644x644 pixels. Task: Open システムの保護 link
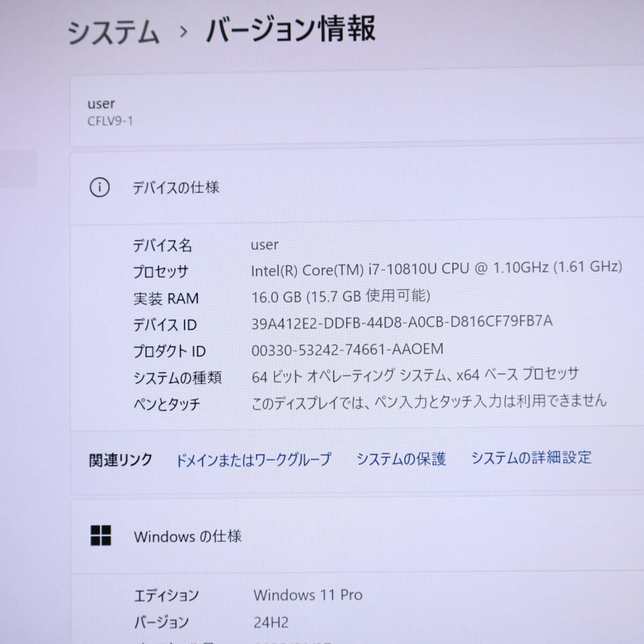pyautogui.click(x=401, y=459)
